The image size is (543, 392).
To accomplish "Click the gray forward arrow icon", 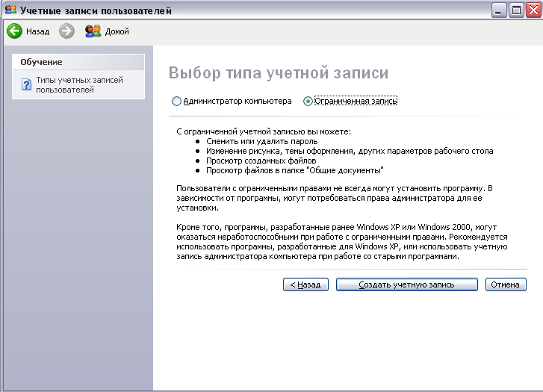I will (66, 31).
